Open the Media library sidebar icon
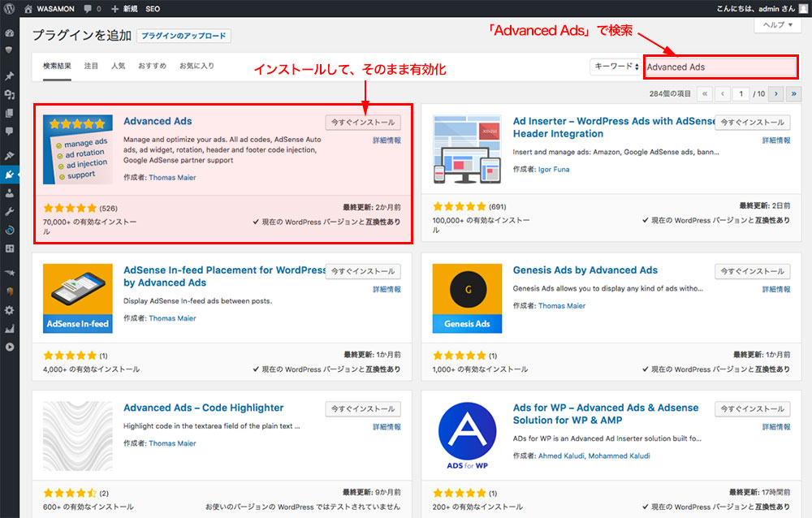Image resolution: width=812 pixels, height=518 pixels. point(9,95)
